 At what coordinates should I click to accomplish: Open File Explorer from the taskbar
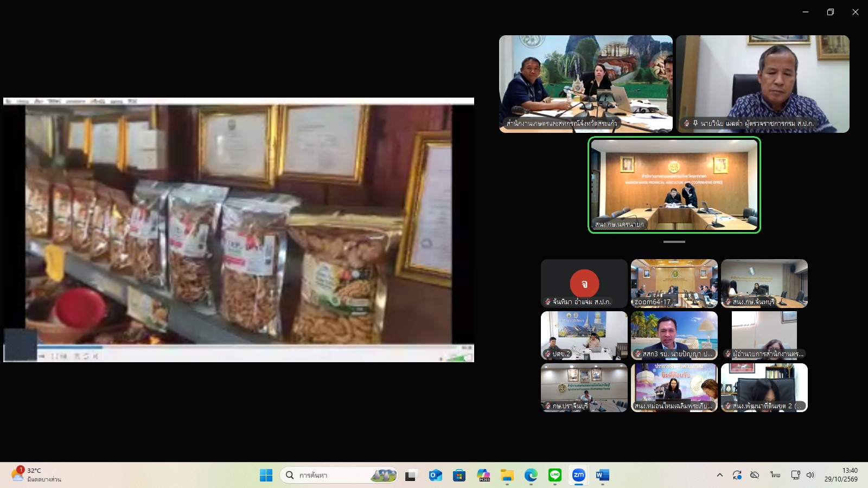pos(507,476)
